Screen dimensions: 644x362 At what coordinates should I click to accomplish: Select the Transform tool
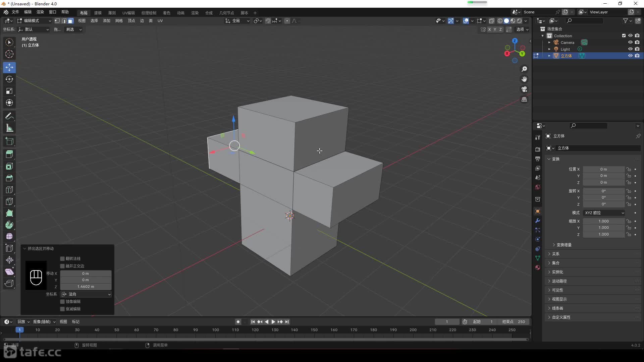click(x=9, y=103)
